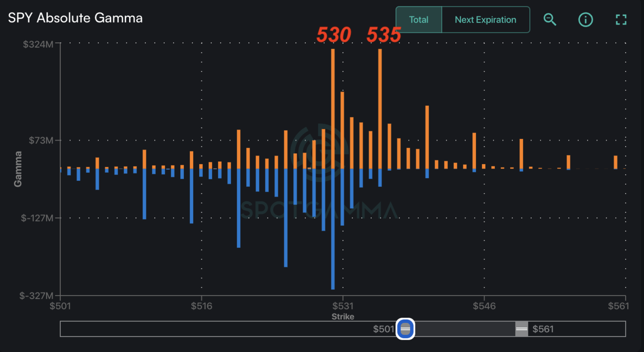This screenshot has width=644, height=352.
Task: Switch to Total gamma view
Action: click(x=419, y=20)
